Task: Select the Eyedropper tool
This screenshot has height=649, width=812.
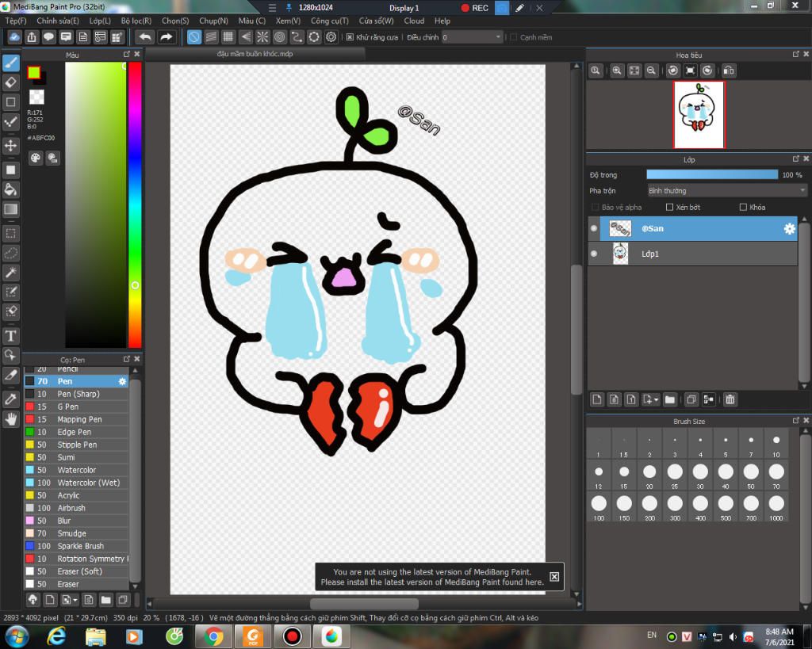Action: coord(11,399)
